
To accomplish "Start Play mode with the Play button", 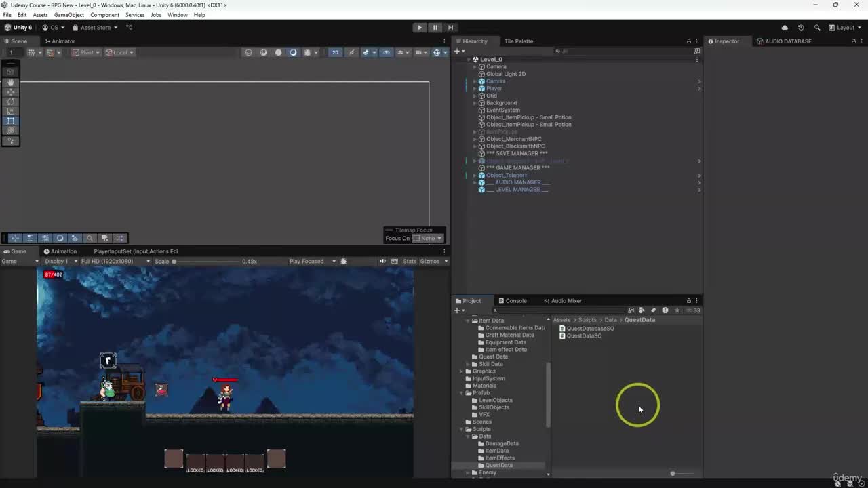I will click(420, 28).
